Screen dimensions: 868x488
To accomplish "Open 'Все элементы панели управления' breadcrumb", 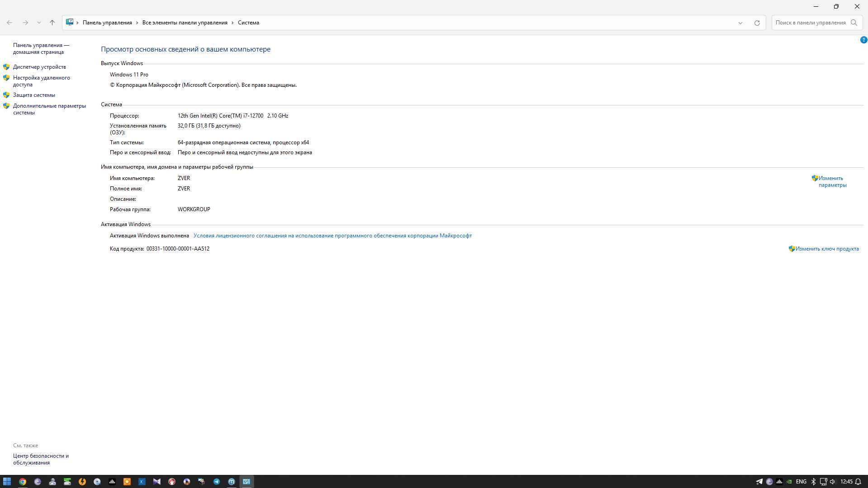I will click(185, 23).
